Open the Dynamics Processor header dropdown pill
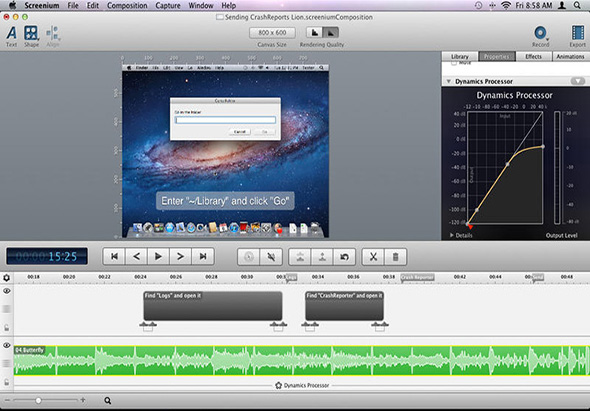This screenshot has width=590, height=411. tap(578, 81)
